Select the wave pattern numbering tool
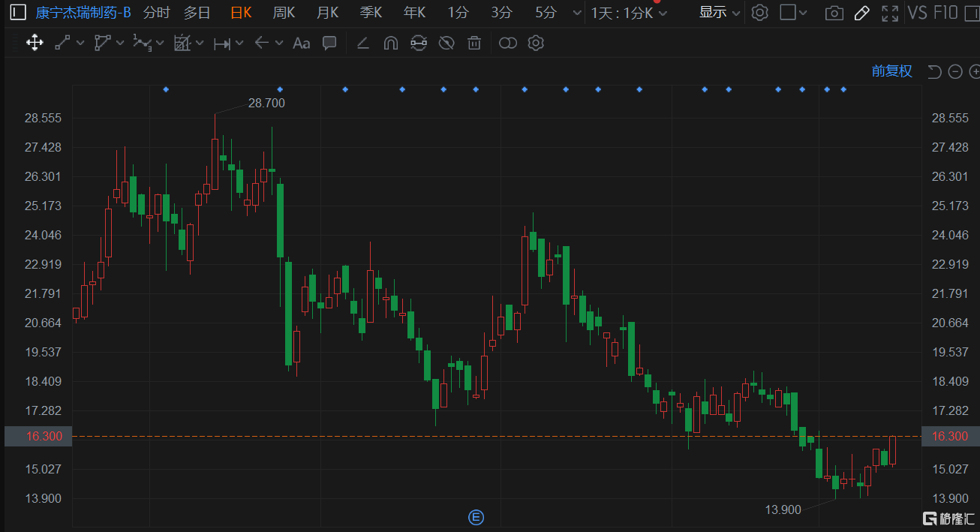Image resolution: width=980 pixels, height=532 pixels. [x=143, y=43]
